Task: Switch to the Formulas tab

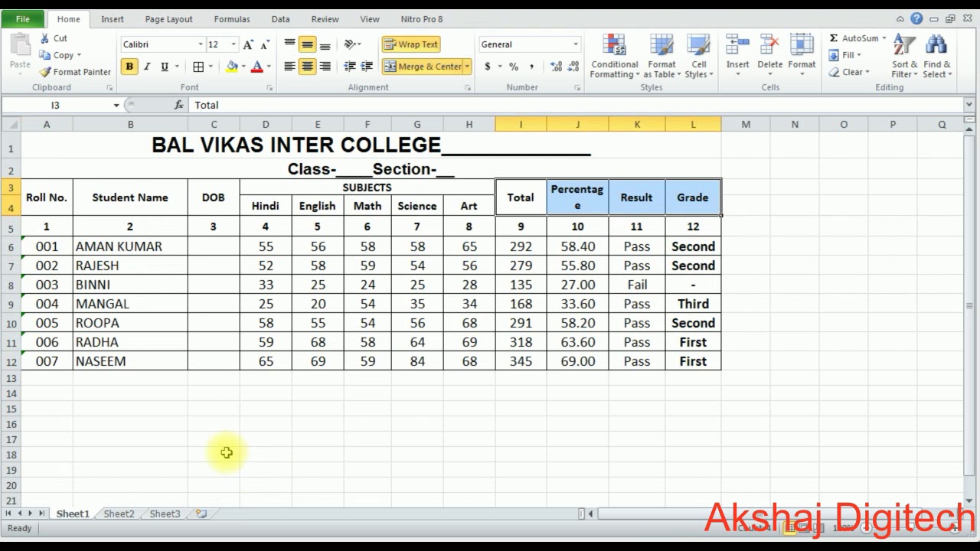Action: (x=232, y=19)
